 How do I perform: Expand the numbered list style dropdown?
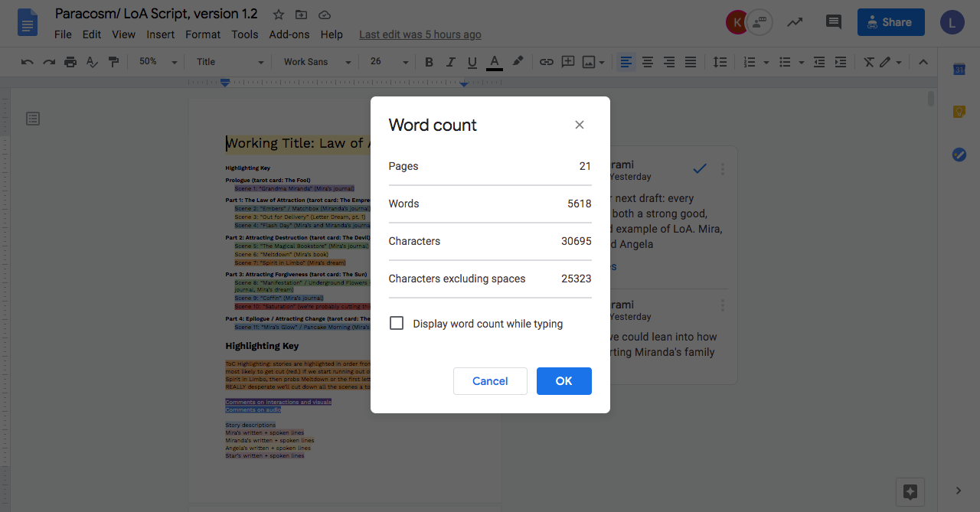coord(766,63)
